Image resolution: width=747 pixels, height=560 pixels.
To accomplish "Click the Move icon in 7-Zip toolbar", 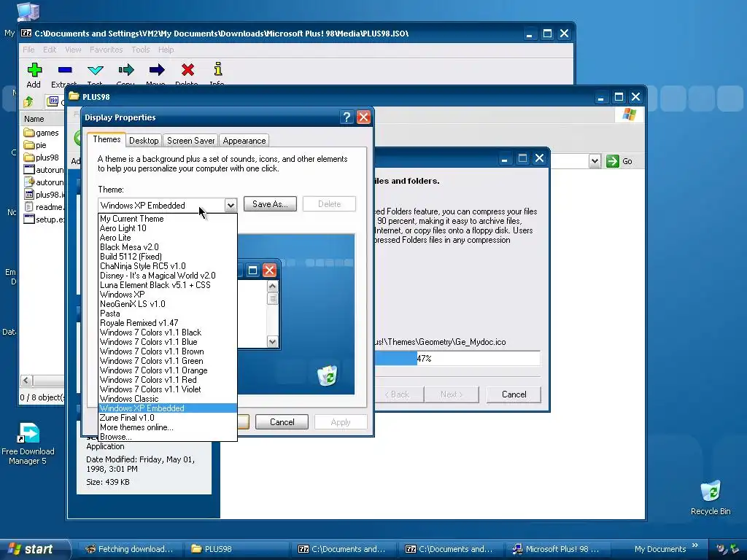I will (157, 70).
